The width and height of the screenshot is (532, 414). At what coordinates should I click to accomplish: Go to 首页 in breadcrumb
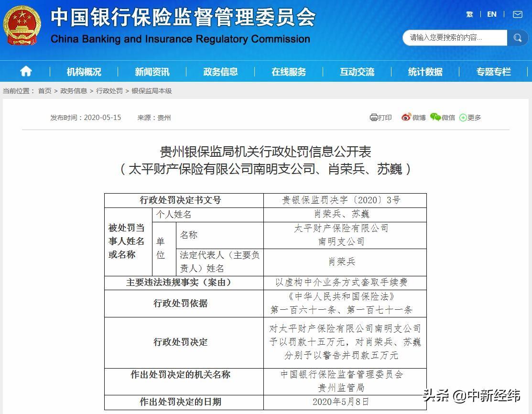[45, 91]
